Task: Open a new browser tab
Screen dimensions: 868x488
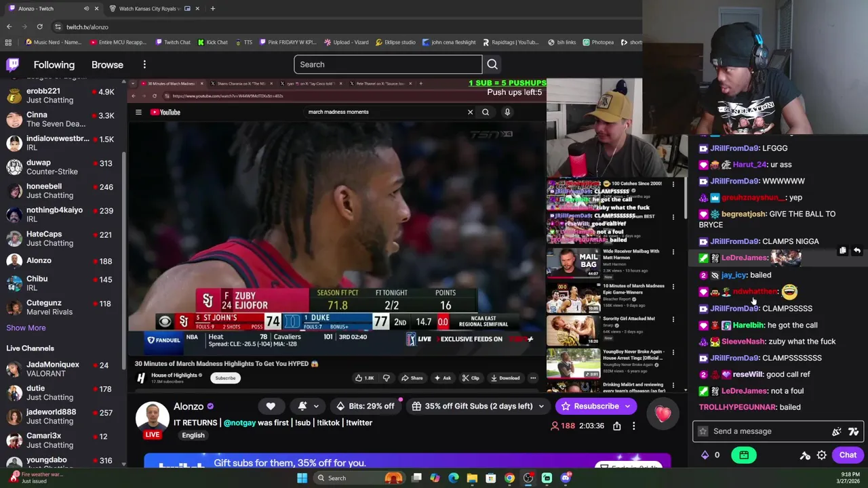Action: (x=212, y=9)
